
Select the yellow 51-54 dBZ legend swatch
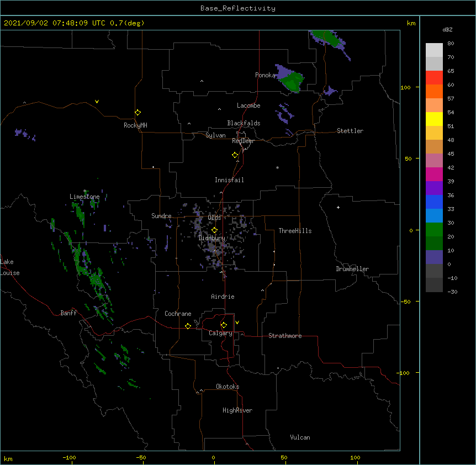[434, 119]
